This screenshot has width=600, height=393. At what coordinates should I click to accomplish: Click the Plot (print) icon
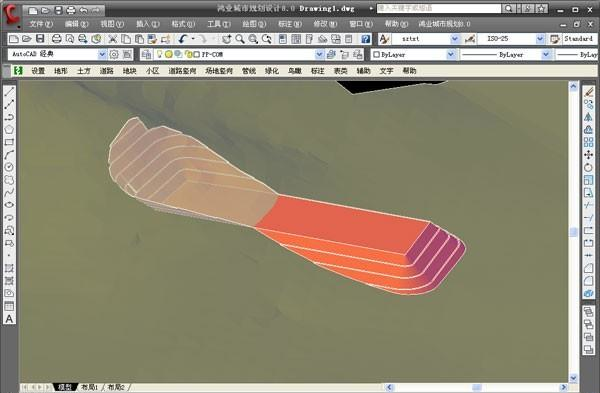click(57, 39)
